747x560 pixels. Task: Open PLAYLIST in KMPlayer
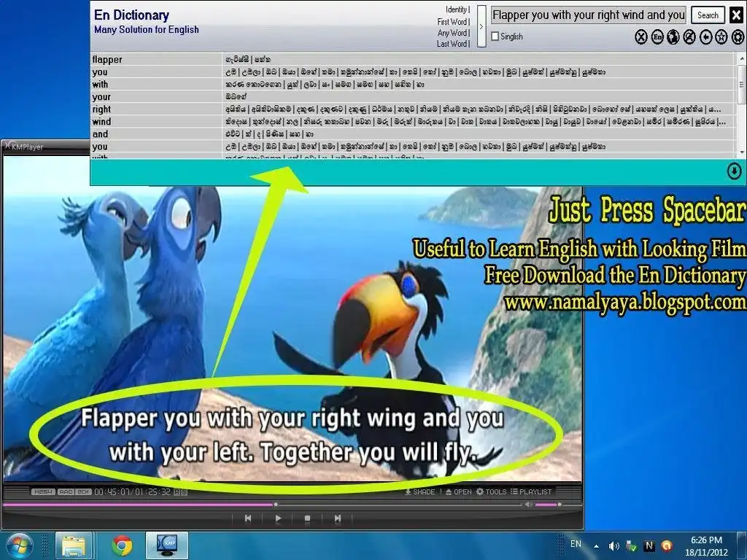531,491
